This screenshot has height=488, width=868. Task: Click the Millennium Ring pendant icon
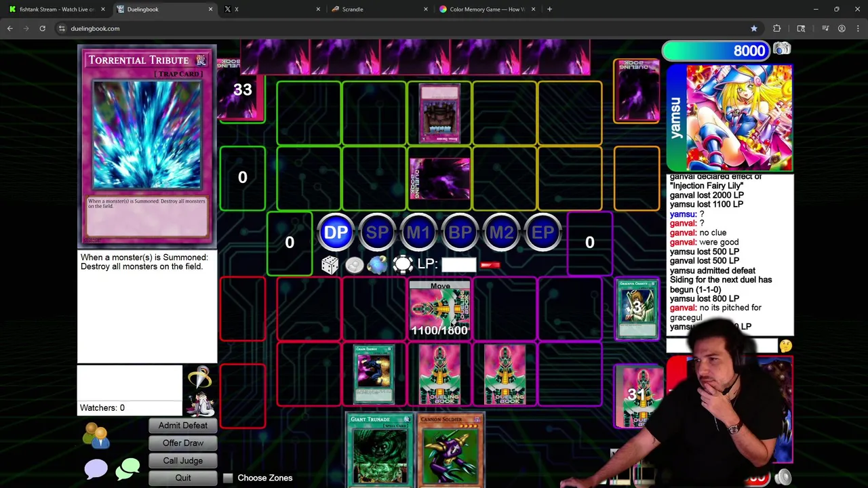pos(200,378)
